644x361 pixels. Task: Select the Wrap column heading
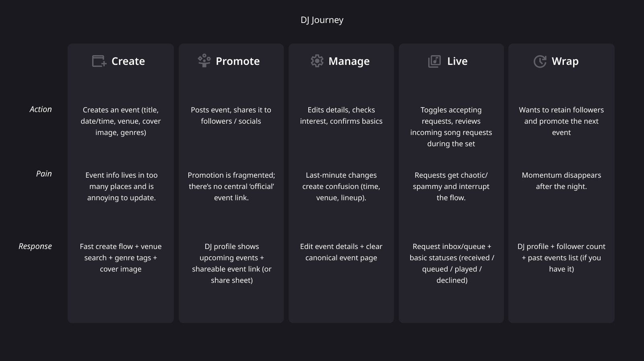[565, 61]
